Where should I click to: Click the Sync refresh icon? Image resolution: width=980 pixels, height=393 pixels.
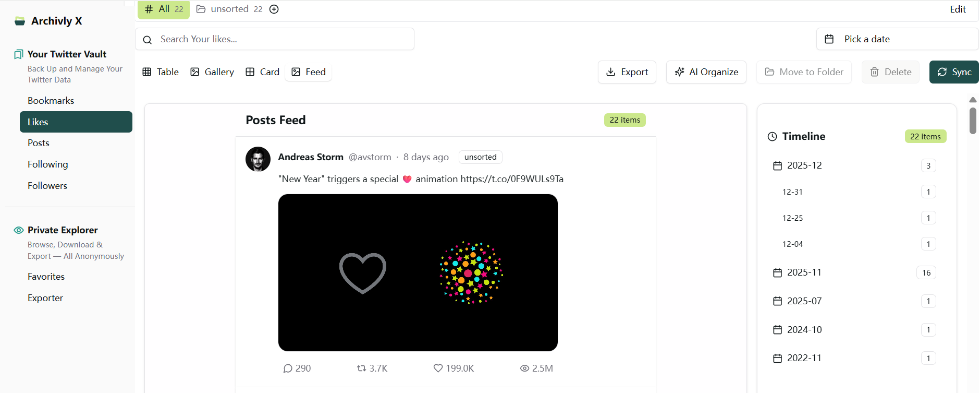[x=942, y=72]
